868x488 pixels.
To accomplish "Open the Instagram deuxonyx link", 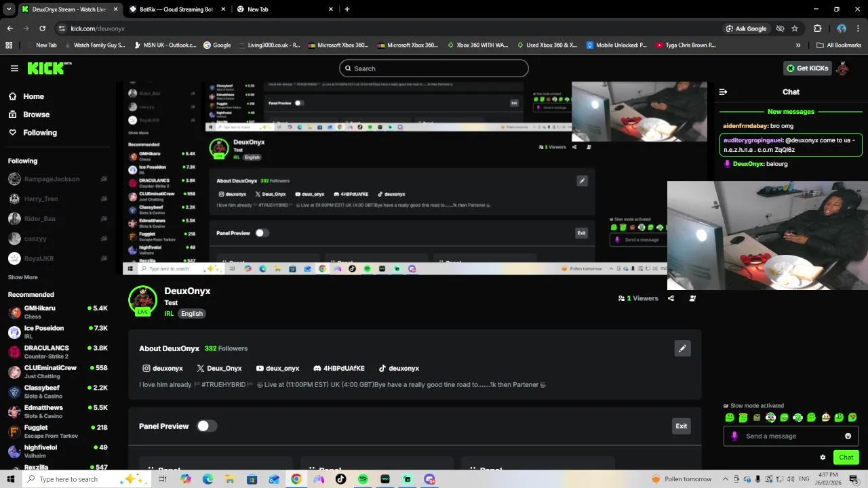I will (x=163, y=368).
